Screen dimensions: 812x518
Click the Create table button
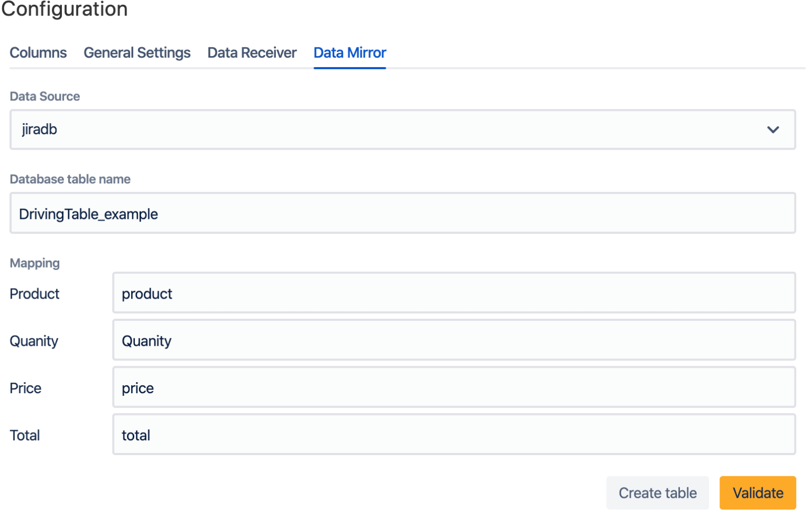pos(658,493)
